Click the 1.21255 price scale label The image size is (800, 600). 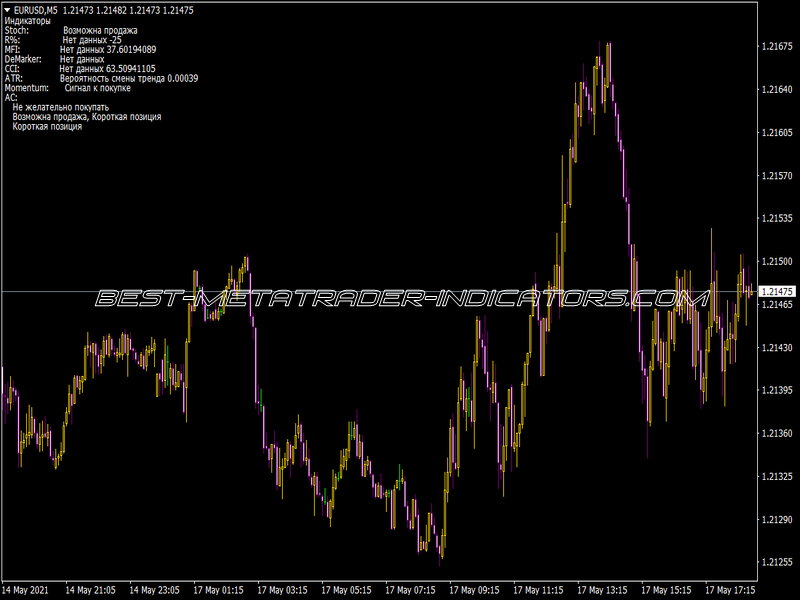[777, 562]
